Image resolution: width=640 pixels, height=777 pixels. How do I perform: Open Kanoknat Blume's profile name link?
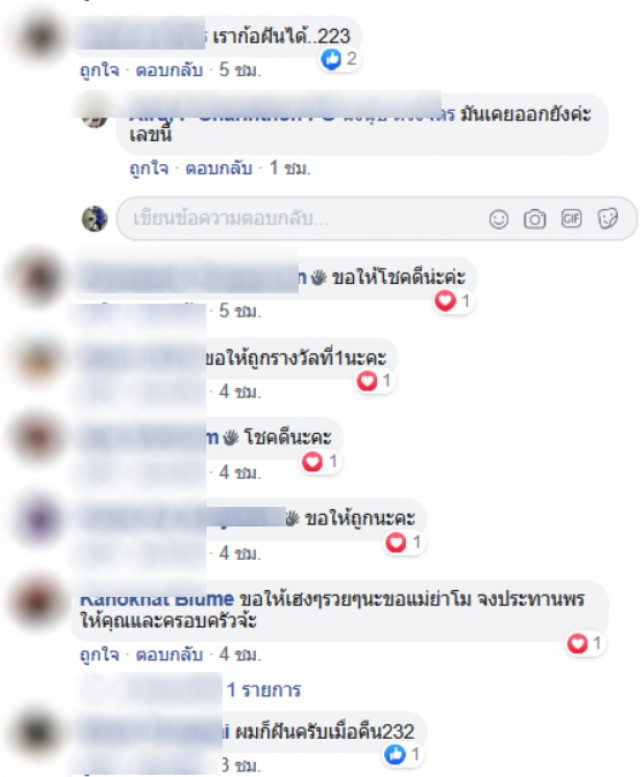click(157, 599)
